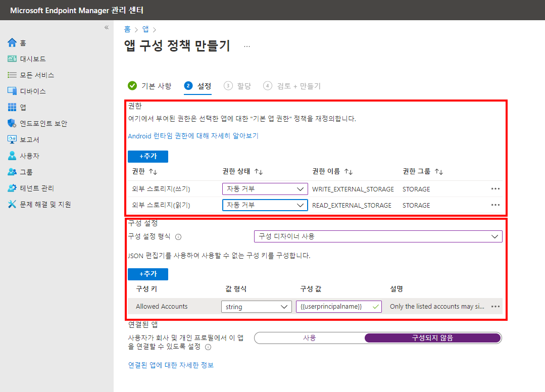Open Endpoint security (엔드포인트 보안) shield icon
This screenshot has height=392, width=545.
tap(12, 123)
